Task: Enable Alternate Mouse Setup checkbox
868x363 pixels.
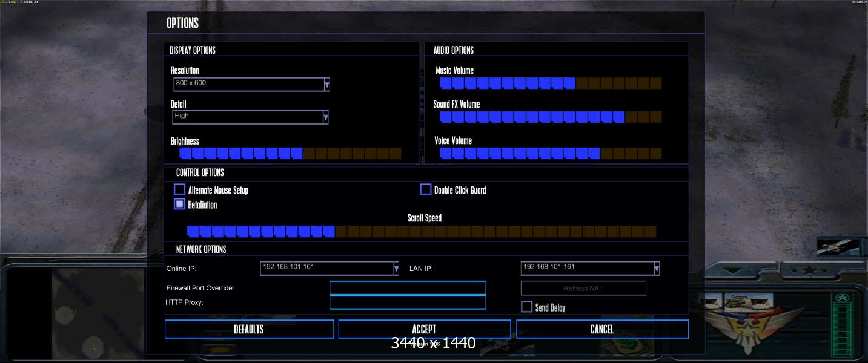Action: click(x=179, y=189)
